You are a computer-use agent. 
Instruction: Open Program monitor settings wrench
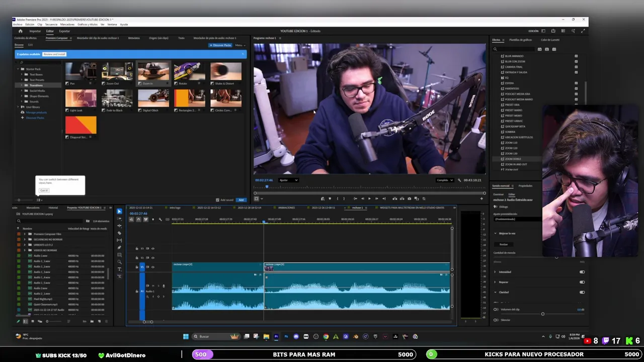coord(459,180)
